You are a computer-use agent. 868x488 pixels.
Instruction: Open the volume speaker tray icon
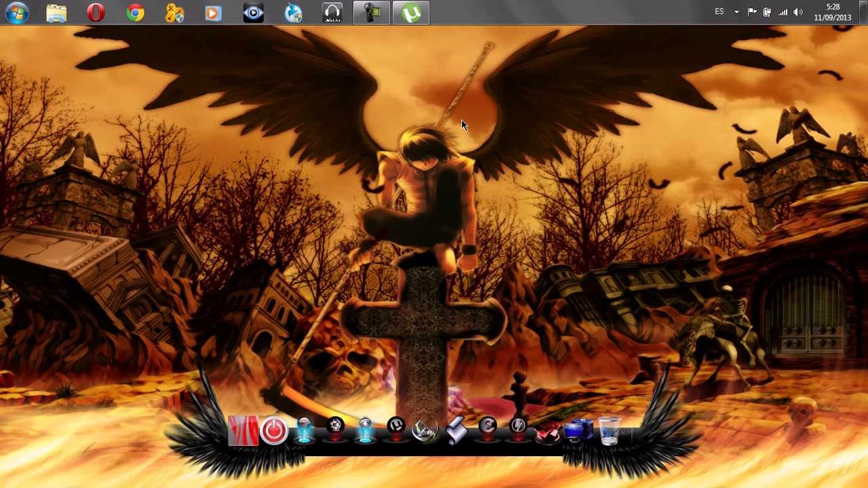(798, 12)
